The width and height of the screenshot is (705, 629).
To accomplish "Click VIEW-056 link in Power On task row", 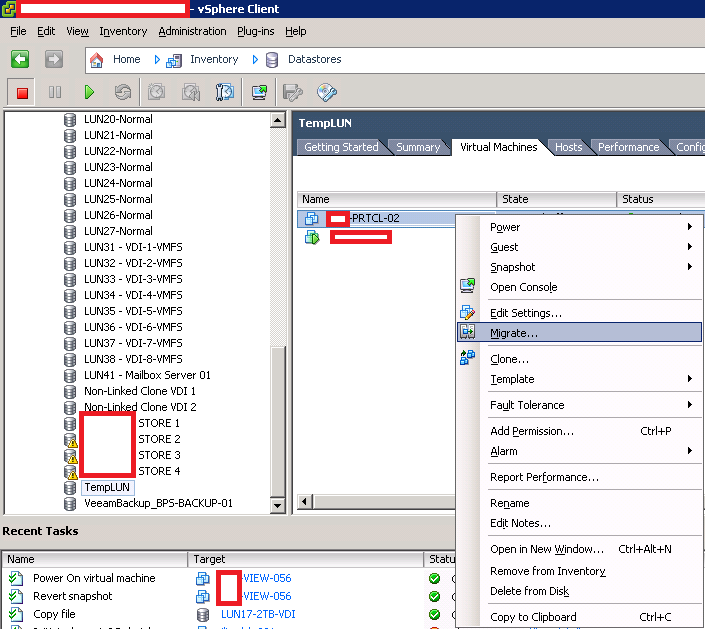I will 267,578.
